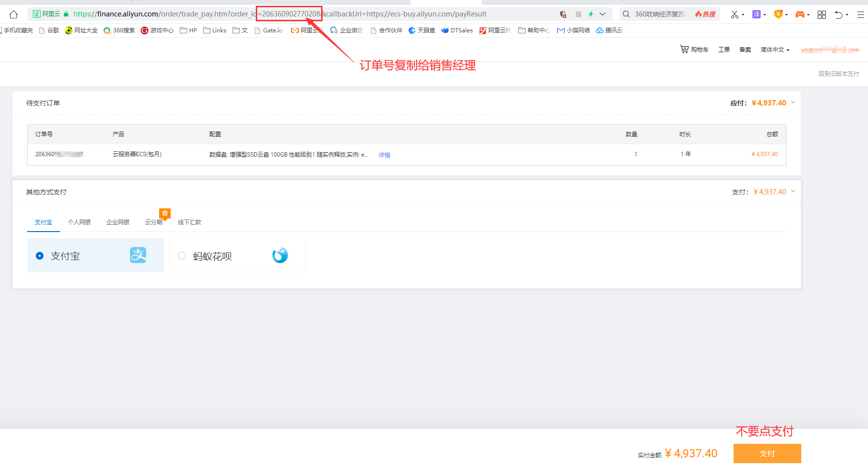Open the 天眼查 bookmark
868x468 pixels.
(422, 30)
